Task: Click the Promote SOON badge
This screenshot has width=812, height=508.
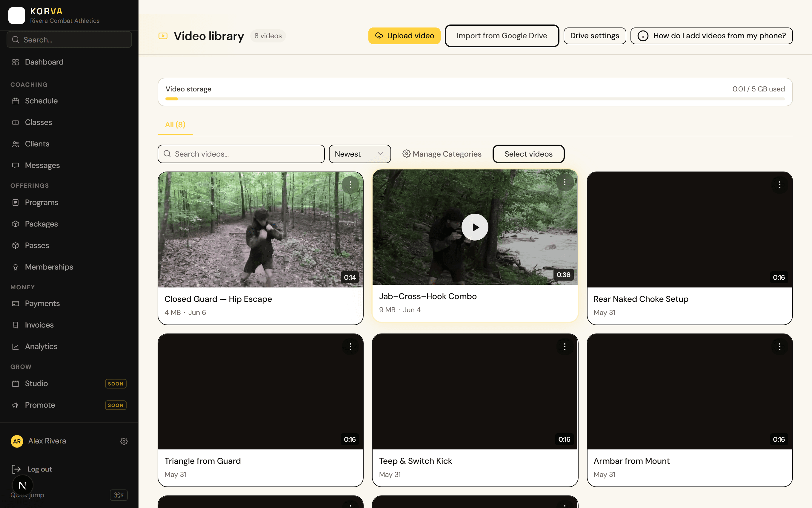Action: tap(116, 405)
